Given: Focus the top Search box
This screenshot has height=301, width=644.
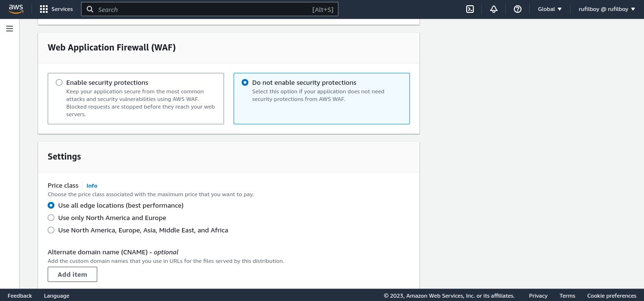Looking at the screenshot, I should 210,9.
